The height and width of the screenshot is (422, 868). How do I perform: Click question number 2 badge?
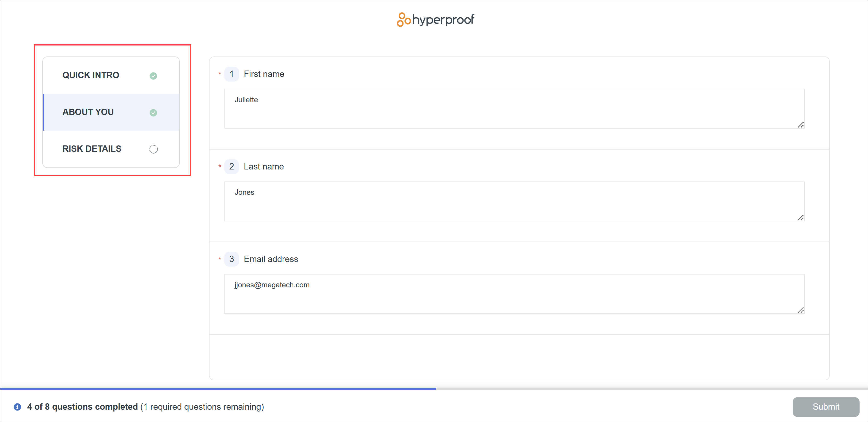pos(232,166)
